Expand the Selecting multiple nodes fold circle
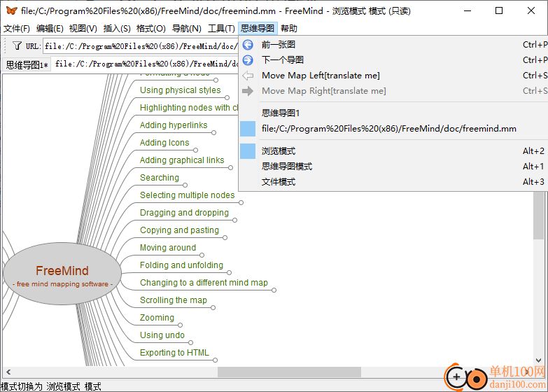 pyautogui.click(x=241, y=203)
